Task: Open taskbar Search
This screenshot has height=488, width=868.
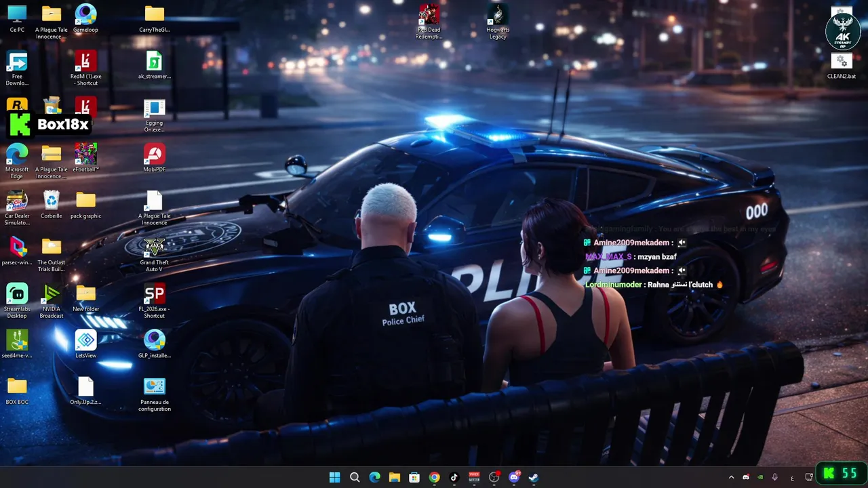Action: coord(355,477)
